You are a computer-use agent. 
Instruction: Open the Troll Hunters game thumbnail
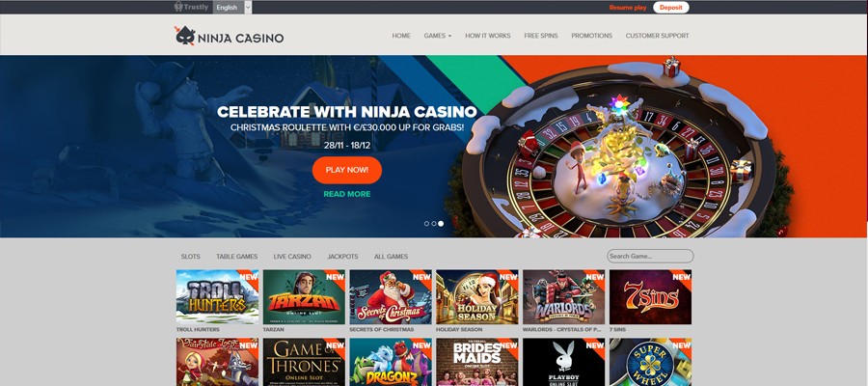click(217, 297)
